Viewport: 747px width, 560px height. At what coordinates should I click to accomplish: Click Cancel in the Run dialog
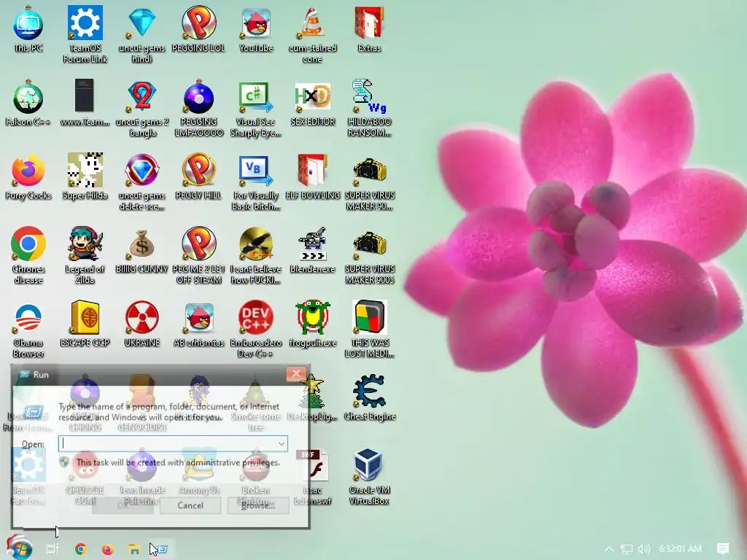coord(190,505)
